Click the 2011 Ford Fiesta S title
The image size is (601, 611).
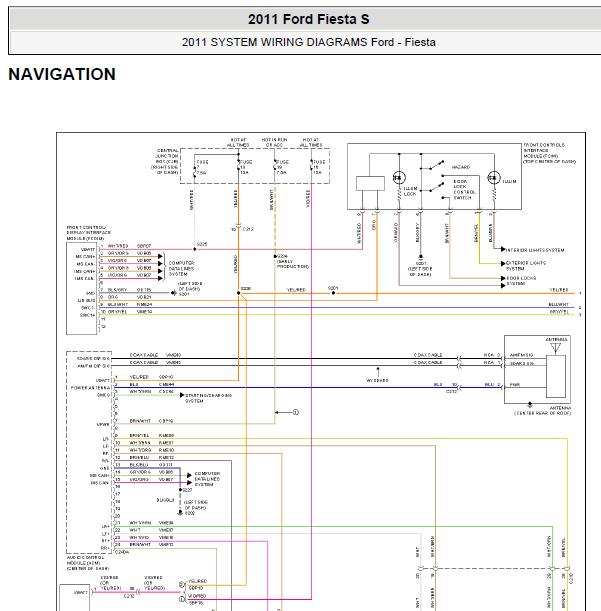point(308,19)
